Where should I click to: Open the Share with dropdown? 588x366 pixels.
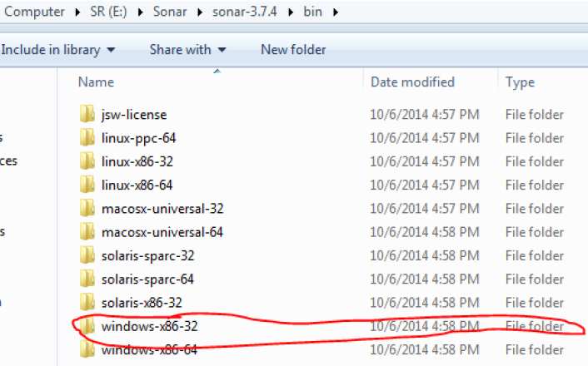(188, 49)
